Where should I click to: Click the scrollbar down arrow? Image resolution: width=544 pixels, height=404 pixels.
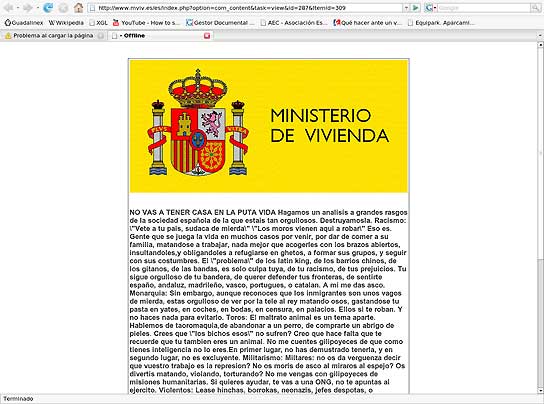540,390
